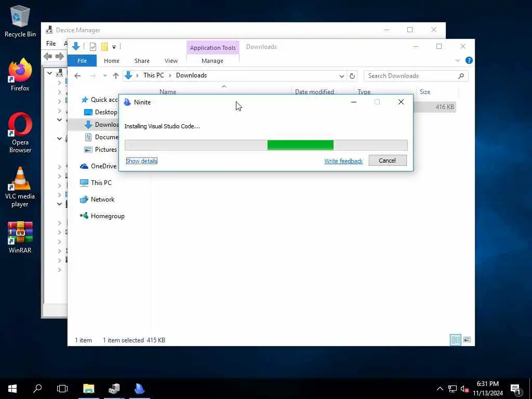This screenshot has width=532, height=399.
Task: Click the Ninite installation progress bar
Action: [x=266, y=145]
